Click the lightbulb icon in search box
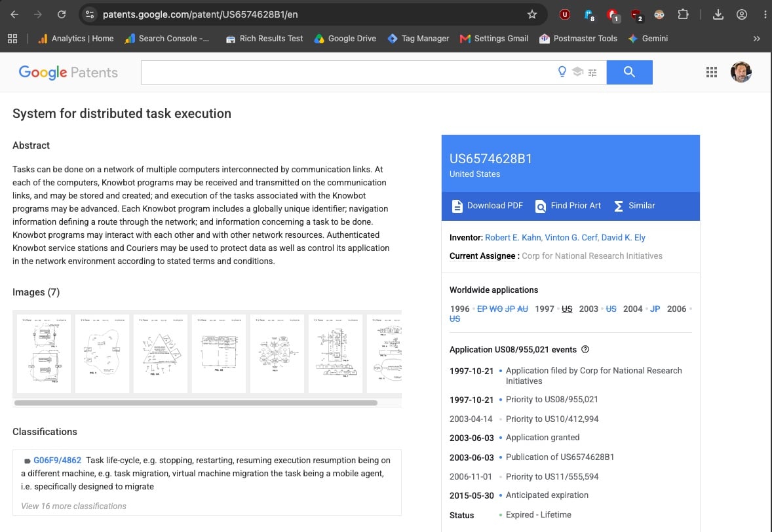 tap(562, 72)
